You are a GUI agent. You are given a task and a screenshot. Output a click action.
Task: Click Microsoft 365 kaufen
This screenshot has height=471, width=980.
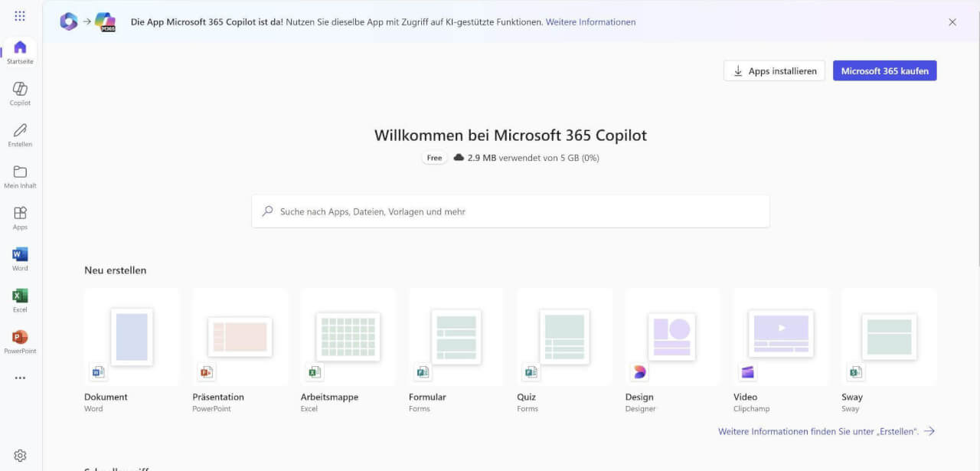884,70
